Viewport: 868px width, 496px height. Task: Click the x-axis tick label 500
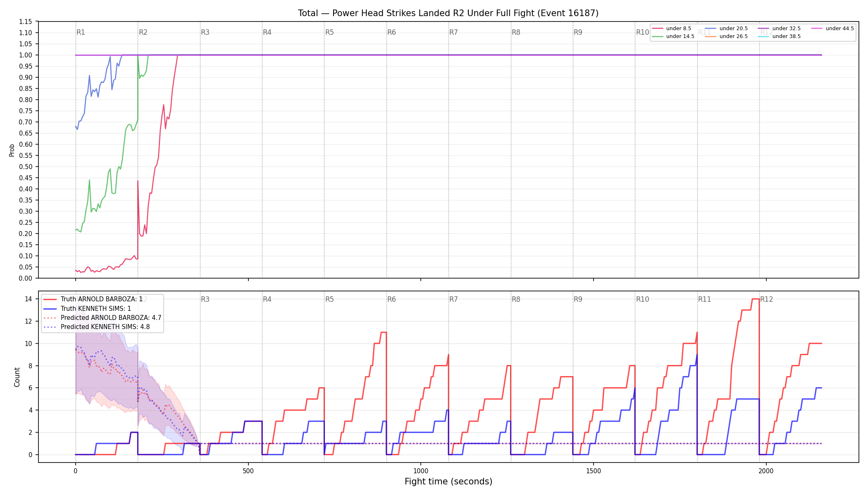click(x=248, y=471)
